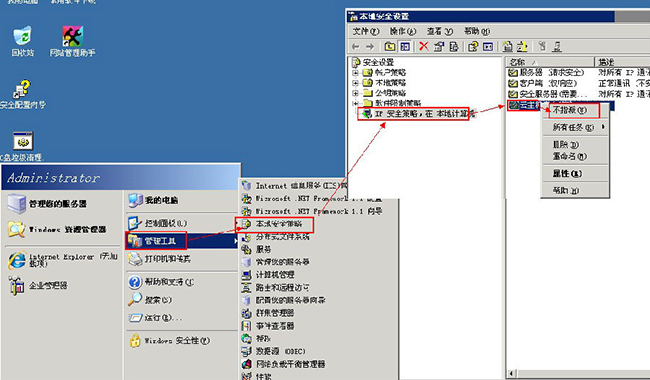Select IP 安全策略，在 本地计算机 node
The image size is (650, 380).
pos(418,114)
